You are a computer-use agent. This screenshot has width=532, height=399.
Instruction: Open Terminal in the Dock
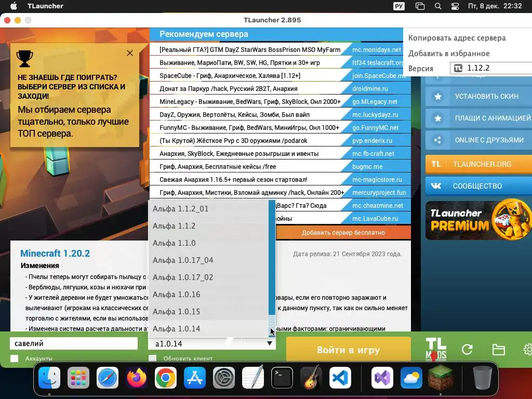pyautogui.click(x=282, y=378)
